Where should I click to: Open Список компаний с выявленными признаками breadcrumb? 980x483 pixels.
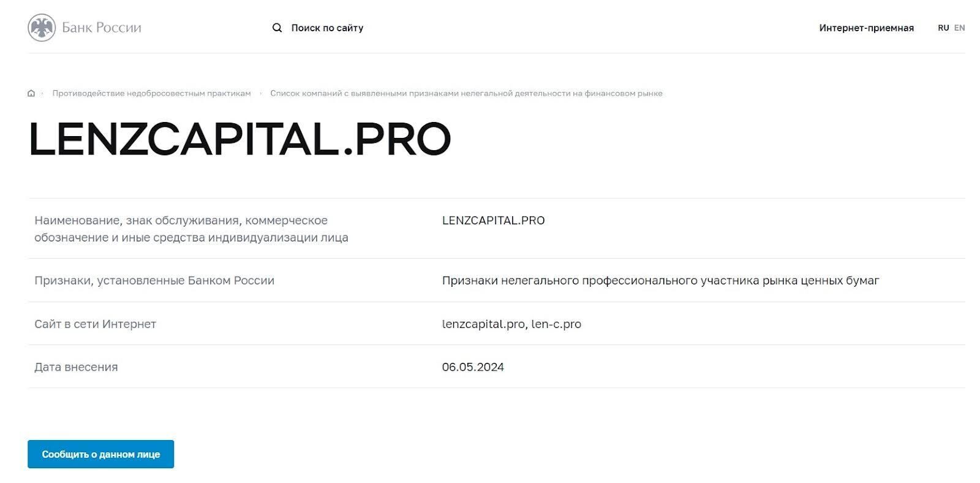pyautogui.click(x=466, y=93)
